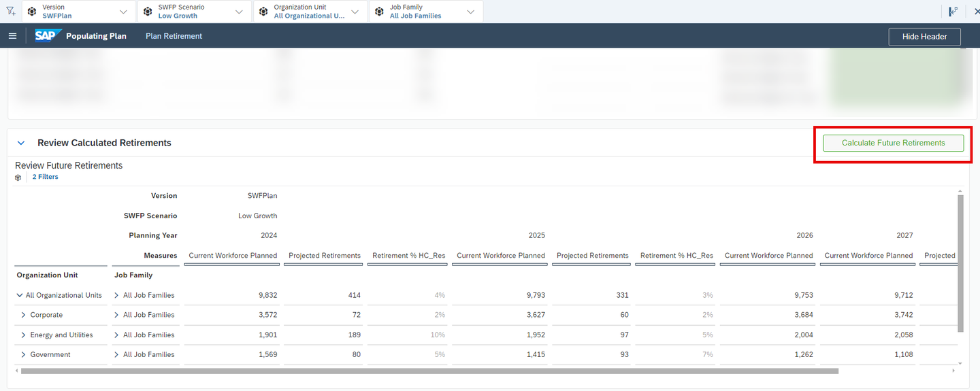Click the 2025 Retirement % HC_Res header

coord(676,256)
